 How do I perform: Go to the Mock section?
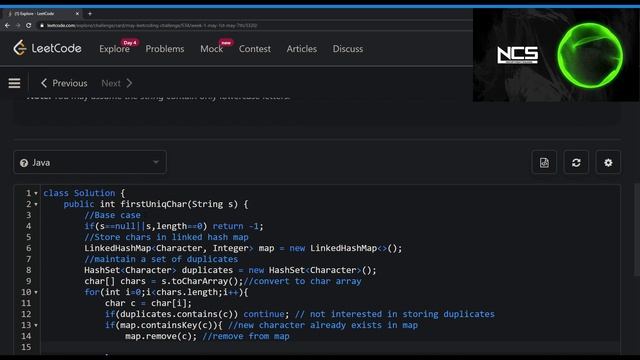click(x=211, y=49)
